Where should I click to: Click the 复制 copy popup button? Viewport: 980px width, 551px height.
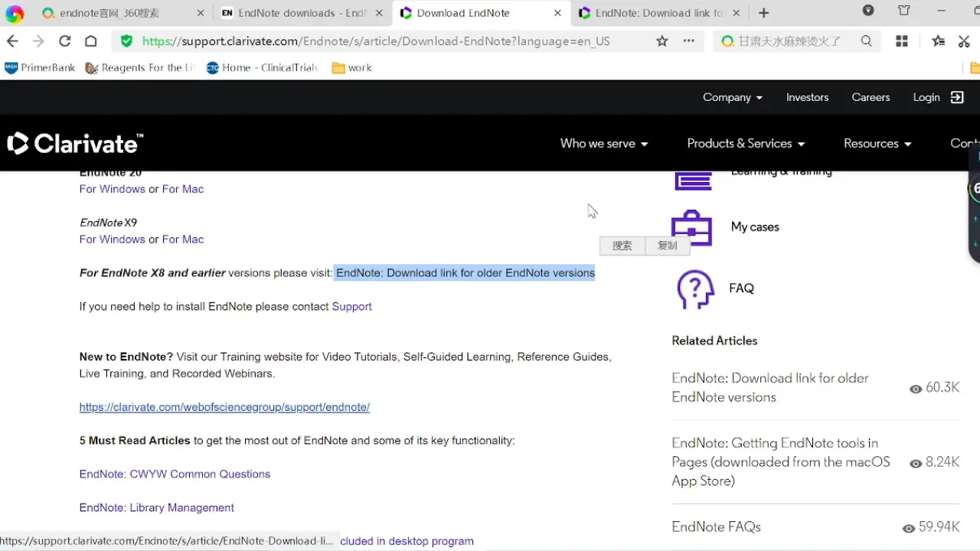(x=668, y=246)
